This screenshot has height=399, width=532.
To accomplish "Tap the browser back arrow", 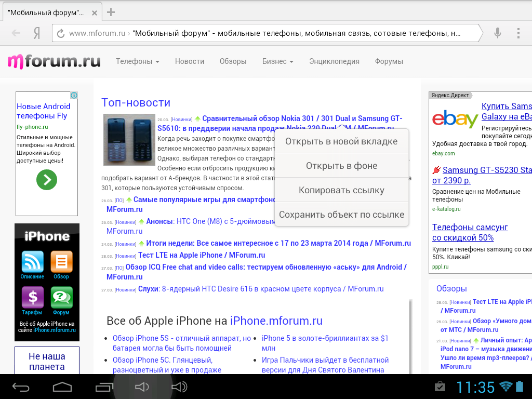I will coord(16,33).
